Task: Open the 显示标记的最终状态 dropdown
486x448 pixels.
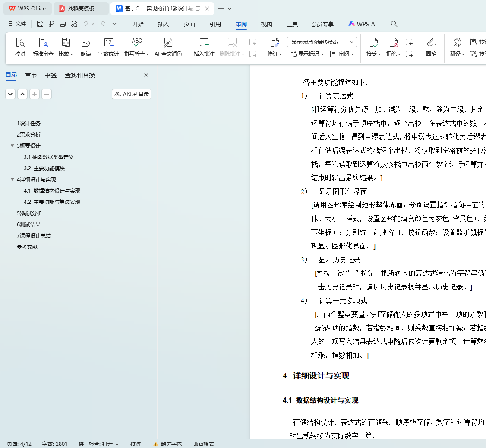Action: [322, 42]
